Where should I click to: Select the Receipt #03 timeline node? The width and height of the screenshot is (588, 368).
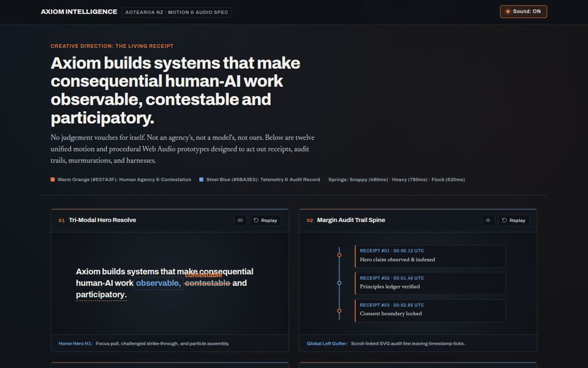(x=339, y=311)
